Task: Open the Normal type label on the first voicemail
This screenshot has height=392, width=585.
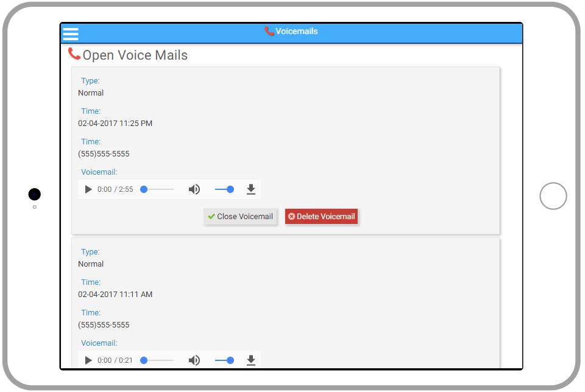Action: coord(90,93)
